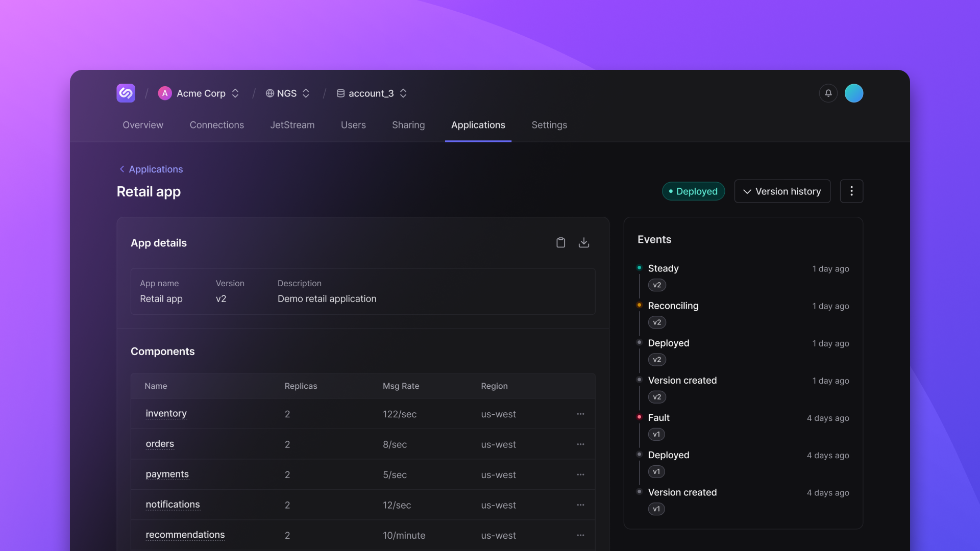The image size is (980, 551).
Task: Click the user avatar icon top right
Action: [x=854, y=93]
